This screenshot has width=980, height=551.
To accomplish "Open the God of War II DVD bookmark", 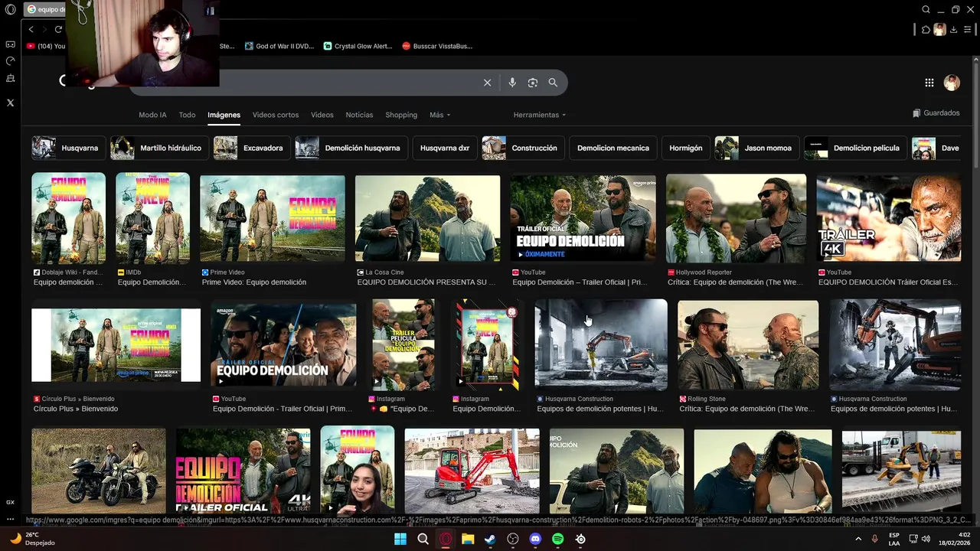I will tap(279, 46).
